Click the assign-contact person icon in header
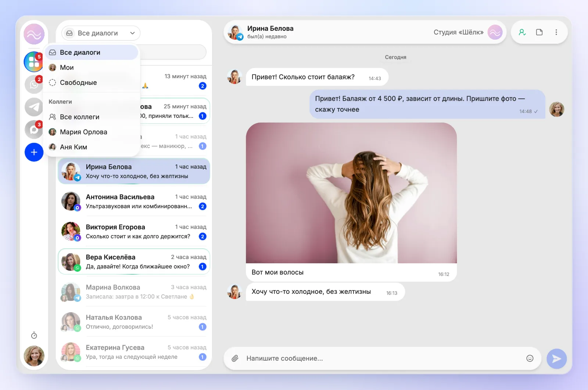588x390 pixels. (522, 32)
